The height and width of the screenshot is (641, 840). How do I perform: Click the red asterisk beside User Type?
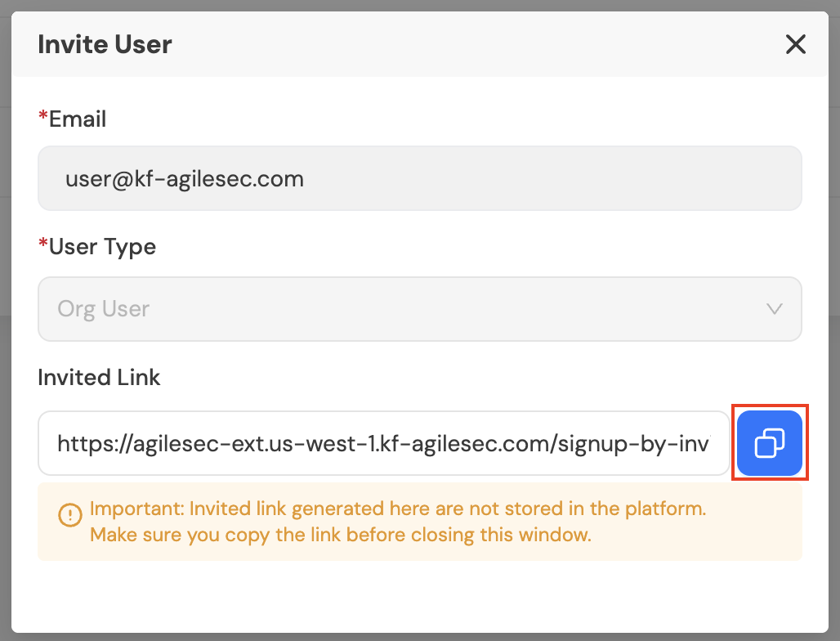click(x=43, y=245)
